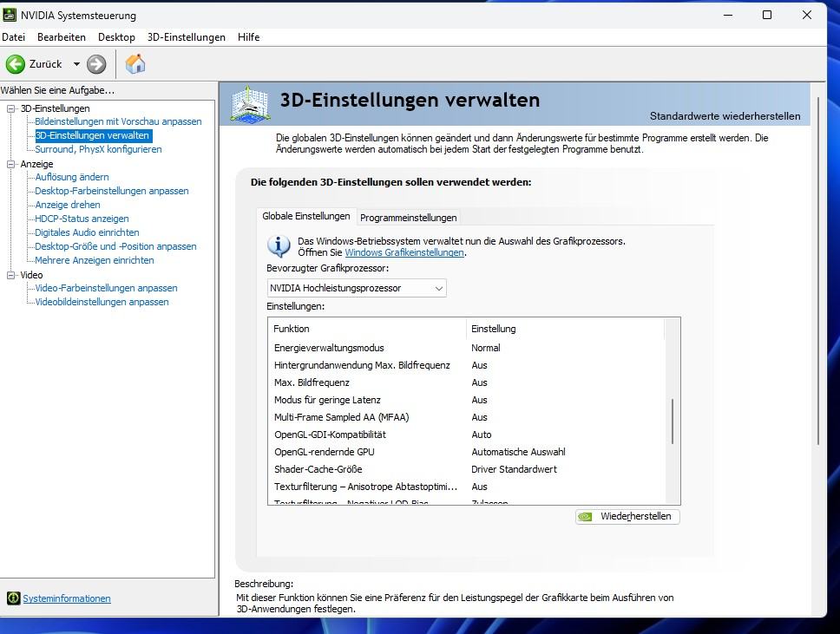Open the home start page icon

click(135, 63)
